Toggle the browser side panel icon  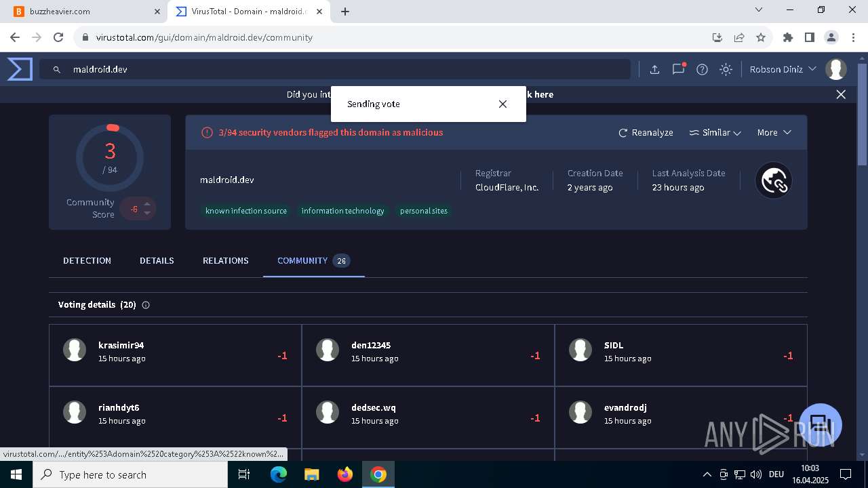click(809, 37)
